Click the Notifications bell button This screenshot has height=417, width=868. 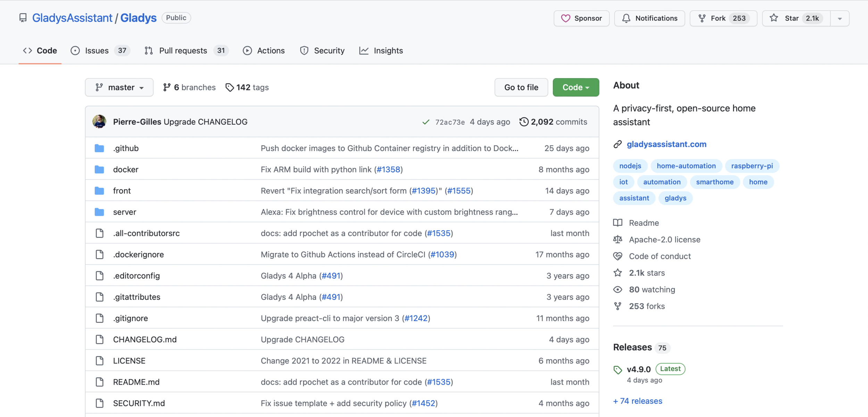(x=649, y=18)
